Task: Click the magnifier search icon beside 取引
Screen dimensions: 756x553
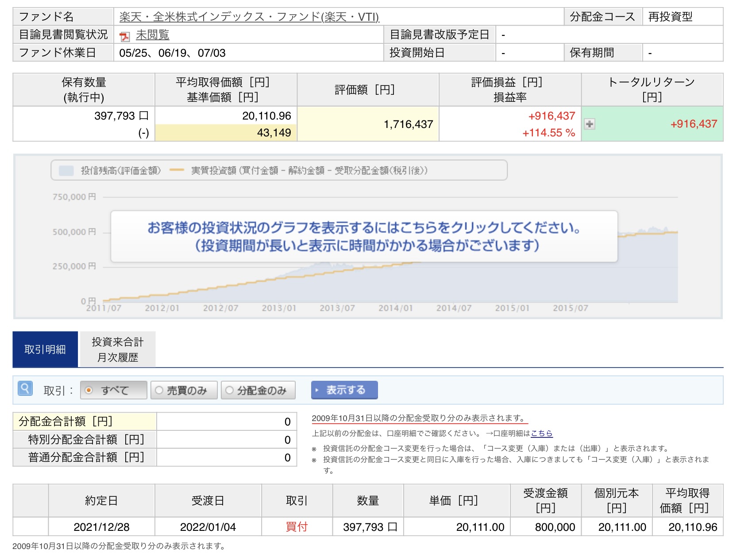Action: [x=25, y=389]
